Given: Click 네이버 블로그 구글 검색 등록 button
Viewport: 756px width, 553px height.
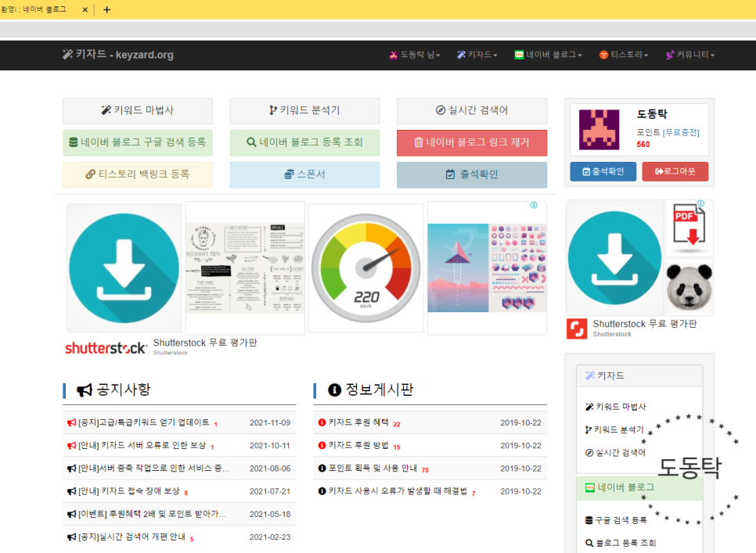Looking at the screenshot, I should tap(138, 142).
